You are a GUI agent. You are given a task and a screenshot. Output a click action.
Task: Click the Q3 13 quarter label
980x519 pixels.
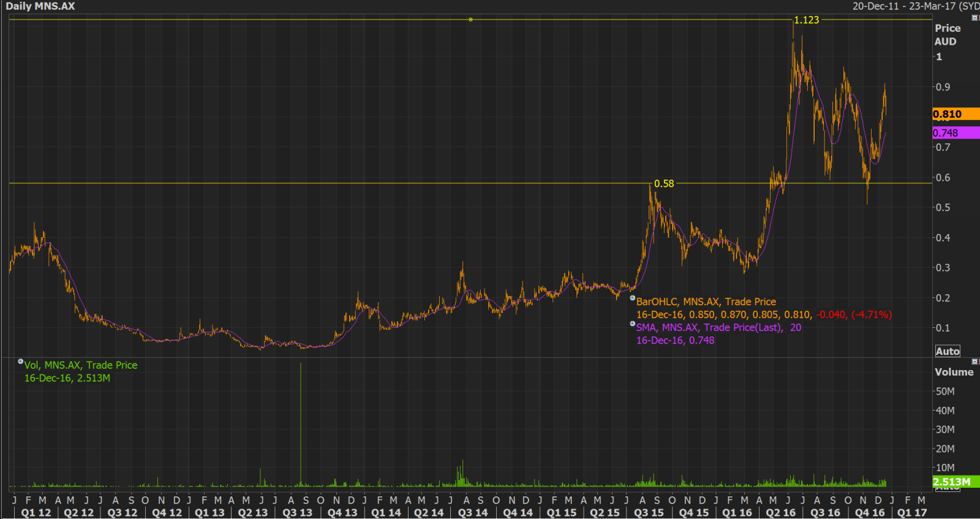[x=297, y=512]
